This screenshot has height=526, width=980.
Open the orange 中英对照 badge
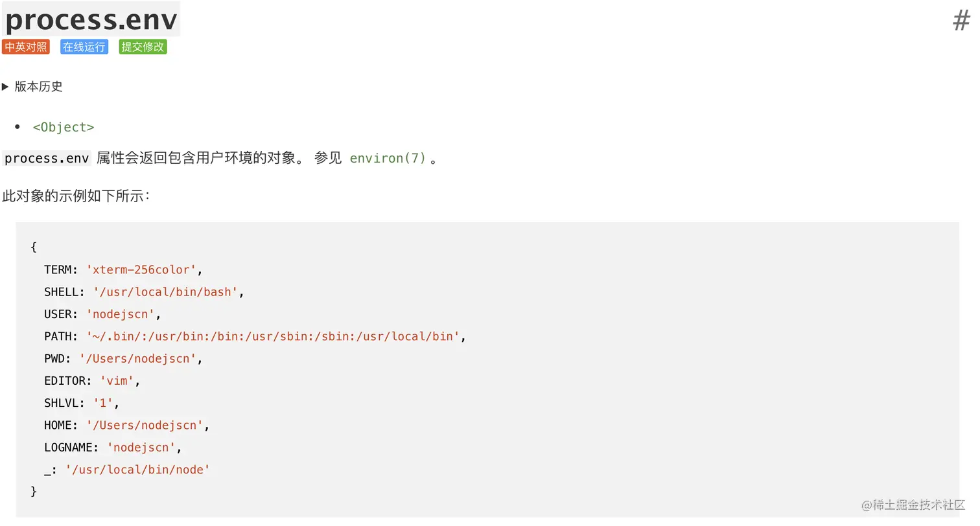pos(26,47)
